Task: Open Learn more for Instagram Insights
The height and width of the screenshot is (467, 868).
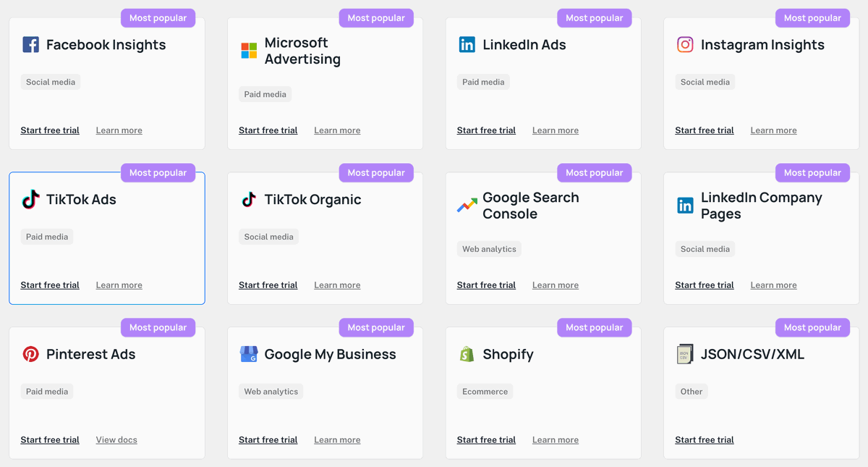Action: coord(773,130)
